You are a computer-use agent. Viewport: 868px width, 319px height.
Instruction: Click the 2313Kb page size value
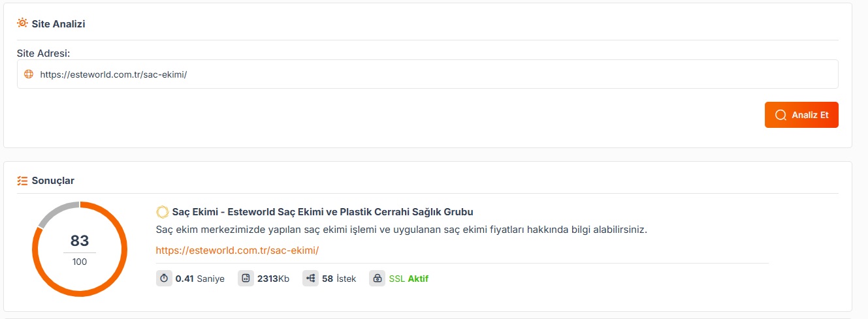point(273,279)
